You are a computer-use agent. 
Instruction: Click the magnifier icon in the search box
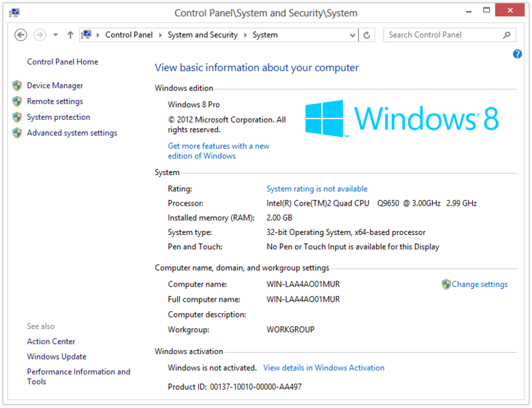tap(507, 35)
